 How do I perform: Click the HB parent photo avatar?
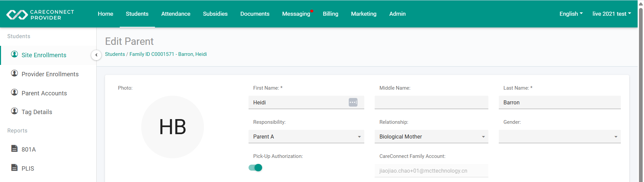(172, 127)
